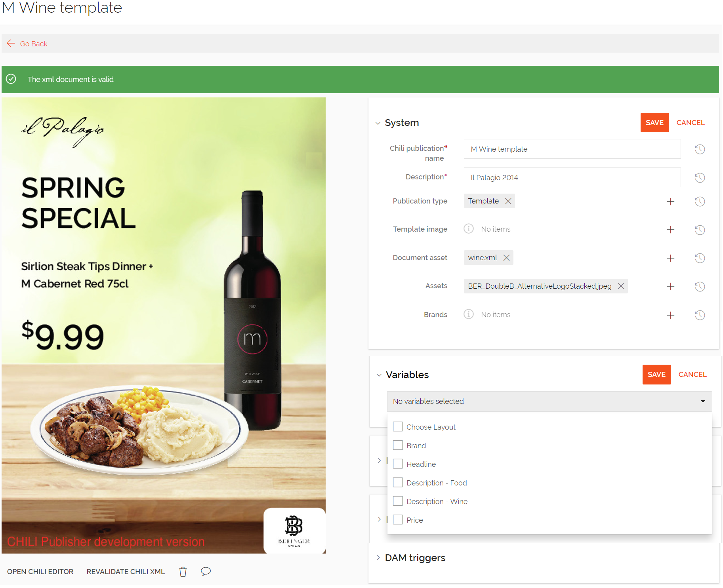Click history icon beside Description field
Viewport: 723px width, 588px height.
pos(700,178)
